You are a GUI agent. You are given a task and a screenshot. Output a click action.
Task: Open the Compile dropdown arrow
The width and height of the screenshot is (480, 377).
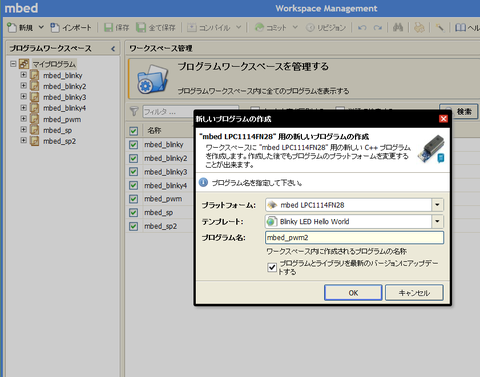[x=238, y=27]
